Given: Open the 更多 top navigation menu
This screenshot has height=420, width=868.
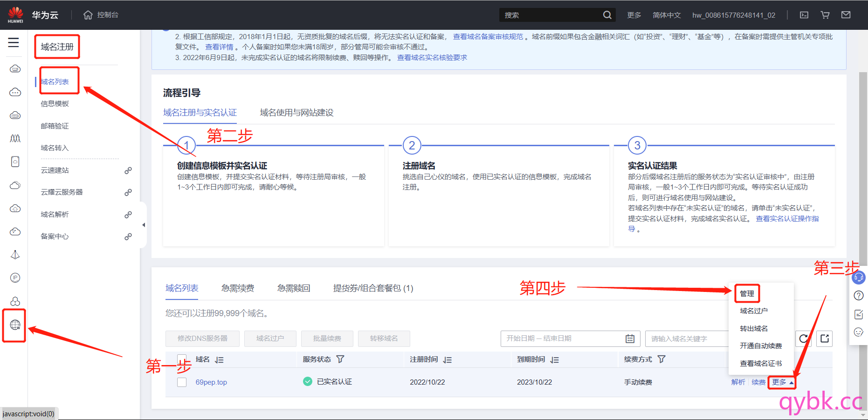Looking at the screenshot, I should coord(634,15).
